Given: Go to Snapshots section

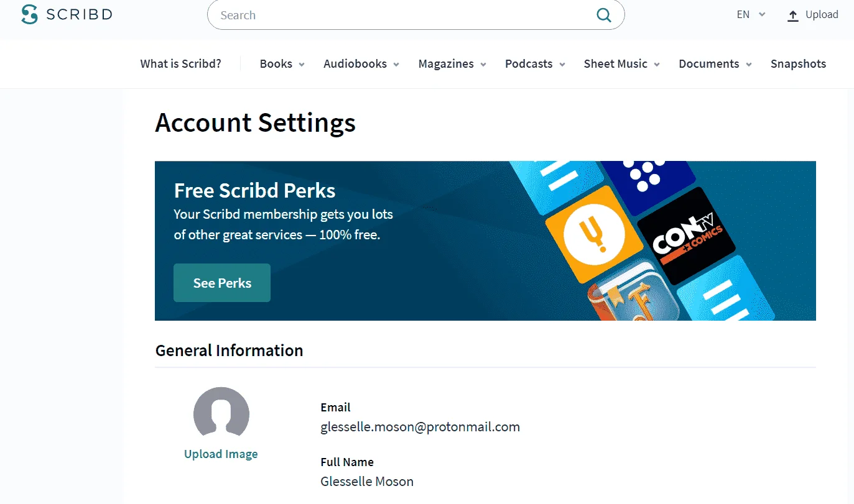Looking at the screenshot, I should (x=798, y=64).
